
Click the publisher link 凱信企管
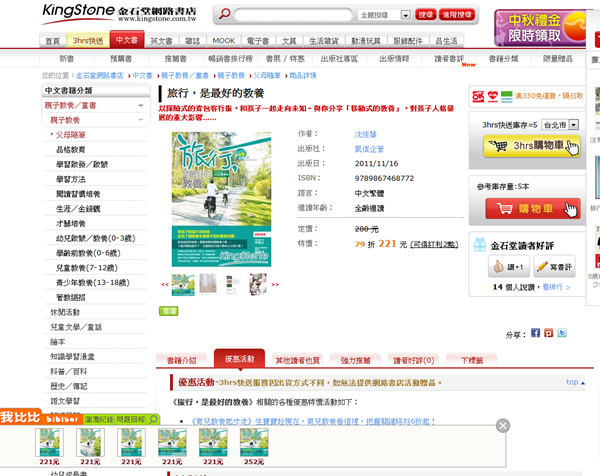369,149
